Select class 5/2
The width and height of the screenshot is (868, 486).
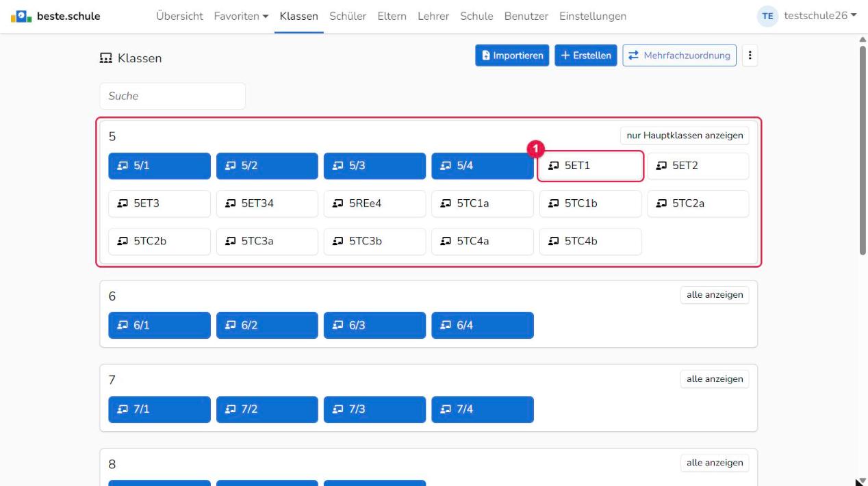[267, 166]
